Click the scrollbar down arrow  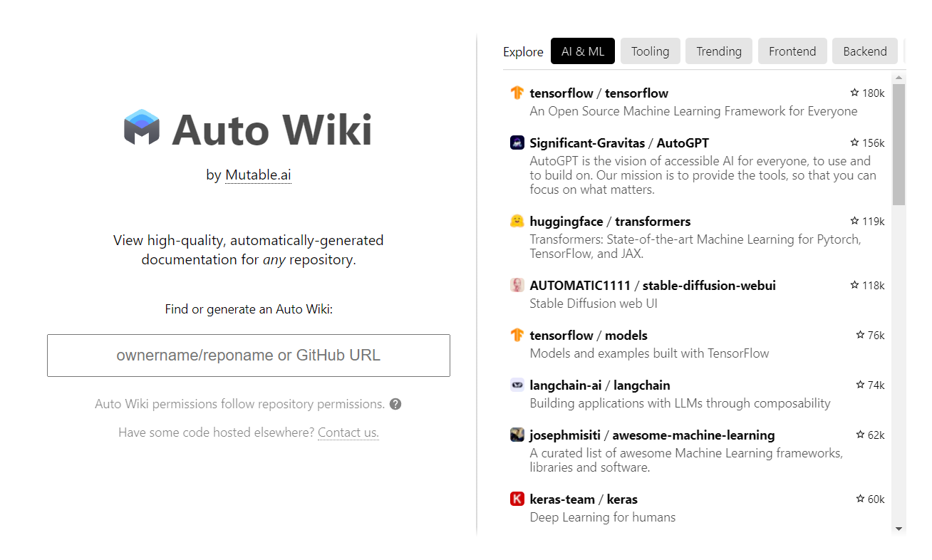tap(899, 530)
